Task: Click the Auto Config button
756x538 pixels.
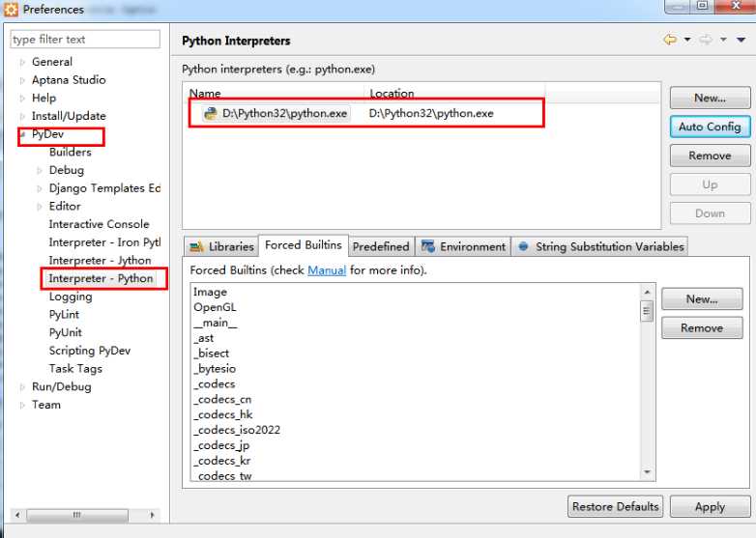Action: tap(710, 127)
